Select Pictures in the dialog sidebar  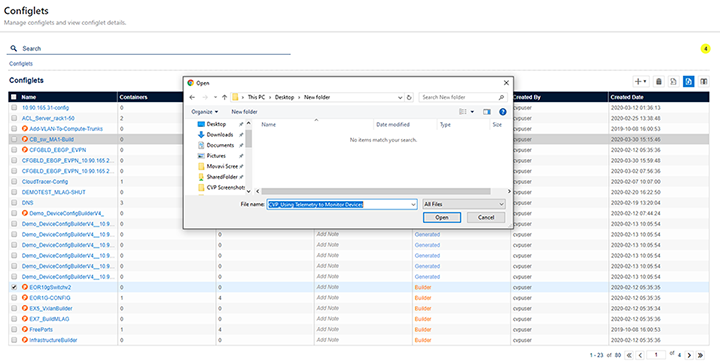[216, 156]
